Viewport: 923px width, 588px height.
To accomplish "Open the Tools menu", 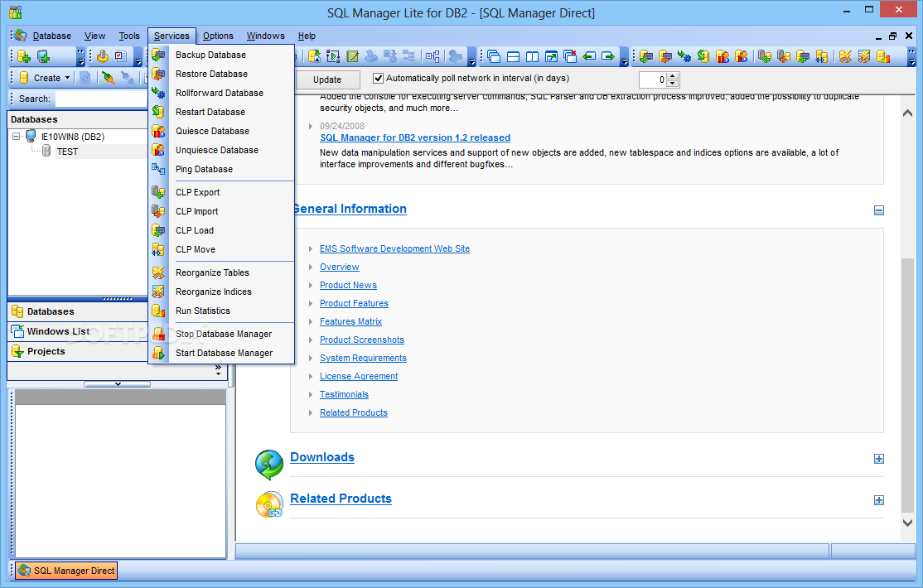I will (129, 36).
